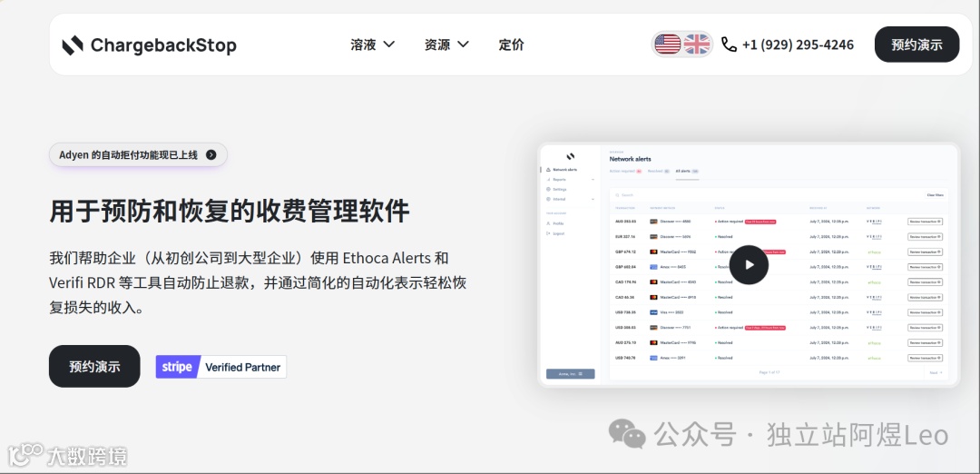Click the Visa card icon in USD 738.35 row
This screenshot has width=980, height=474.
[653, 312]
